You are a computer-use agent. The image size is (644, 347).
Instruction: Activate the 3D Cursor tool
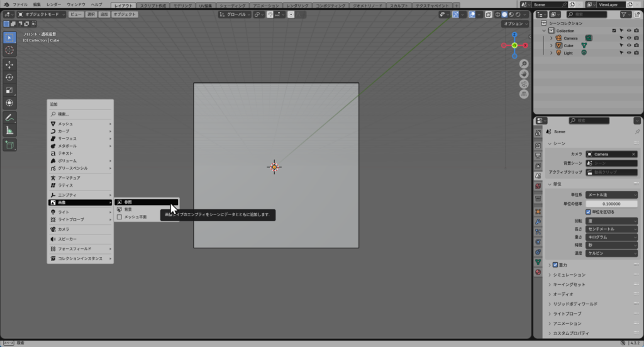pos(10,50)
